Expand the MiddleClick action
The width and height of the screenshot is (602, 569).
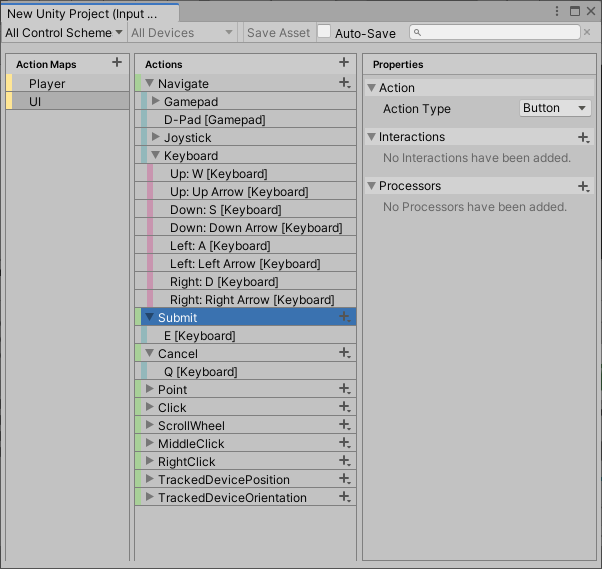click(x=150, y=443)
